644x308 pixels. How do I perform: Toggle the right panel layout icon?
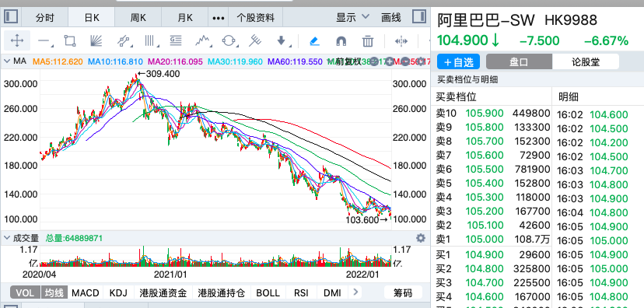point(419,17)
